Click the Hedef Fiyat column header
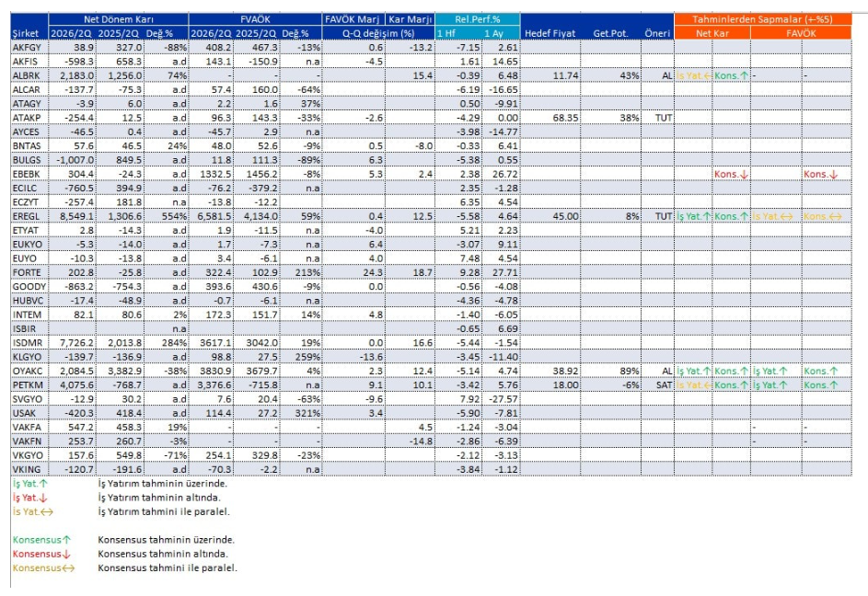 [x=550, y=33]
